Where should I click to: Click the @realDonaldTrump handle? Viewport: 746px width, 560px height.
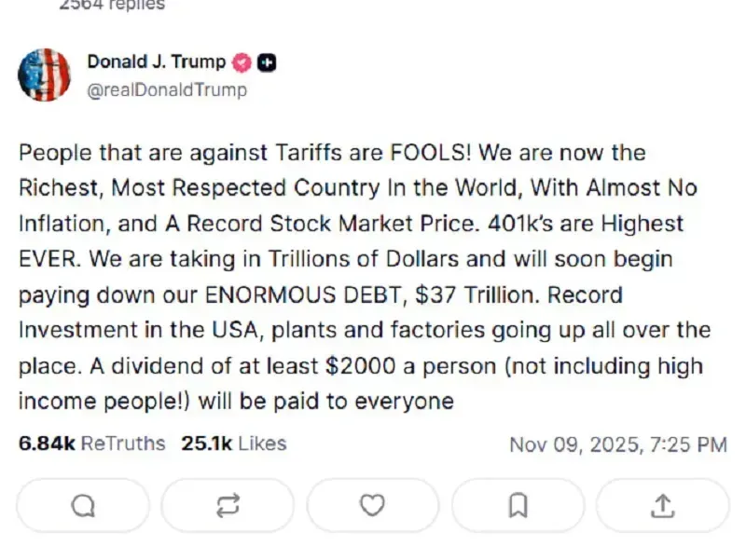(167, 89)
